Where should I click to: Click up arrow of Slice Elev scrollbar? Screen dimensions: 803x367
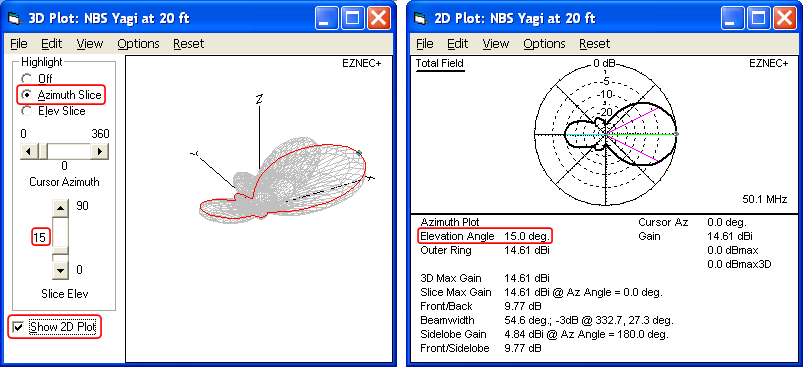pyautogui.click(x=60, y=208)
